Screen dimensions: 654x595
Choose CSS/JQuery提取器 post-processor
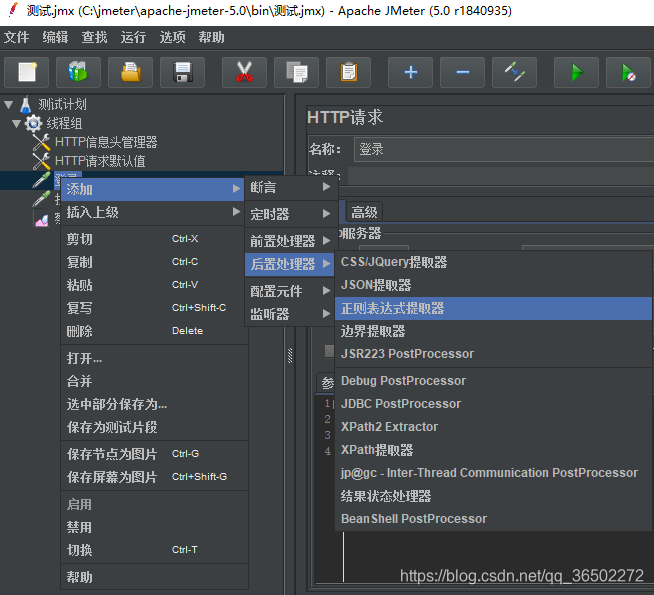[493, 262]
